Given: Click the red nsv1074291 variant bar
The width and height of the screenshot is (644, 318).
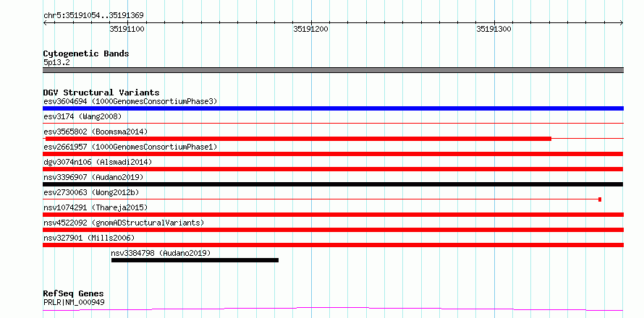Looking at the screenshot, I should pyautogui.click(x=333, y=215).
